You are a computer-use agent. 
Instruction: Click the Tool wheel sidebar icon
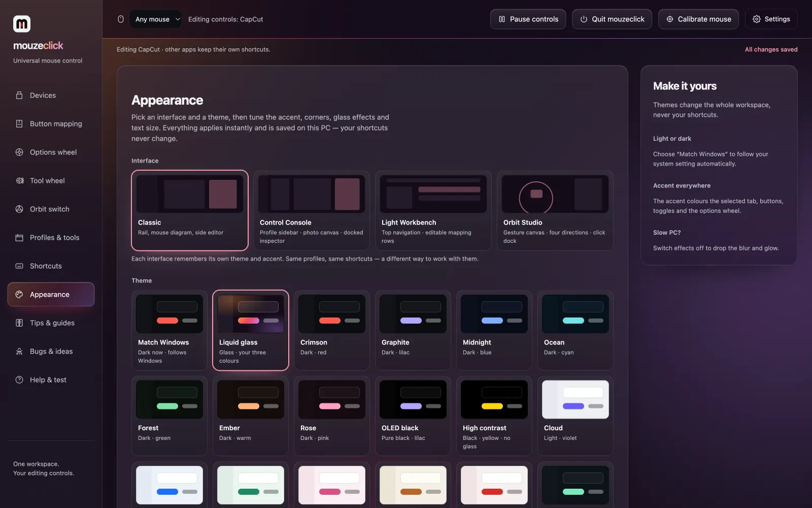(x=19, y=181)
